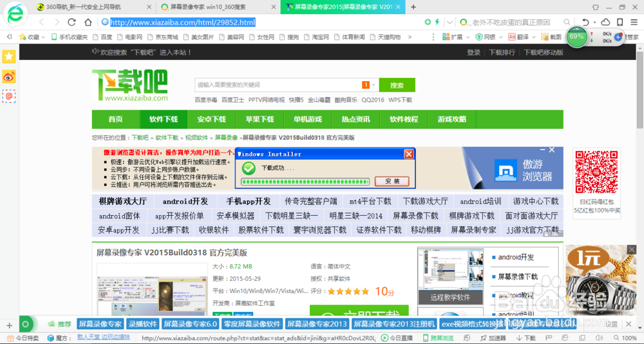This screenshot has width=644, height=344.
Task: Select 安卓下载 in the green navigation
Action: click(211, 119)
